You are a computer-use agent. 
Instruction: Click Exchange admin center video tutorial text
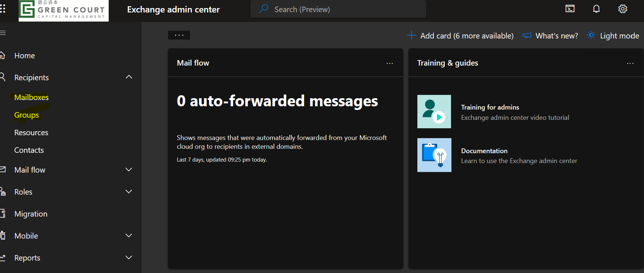[515, 118]
